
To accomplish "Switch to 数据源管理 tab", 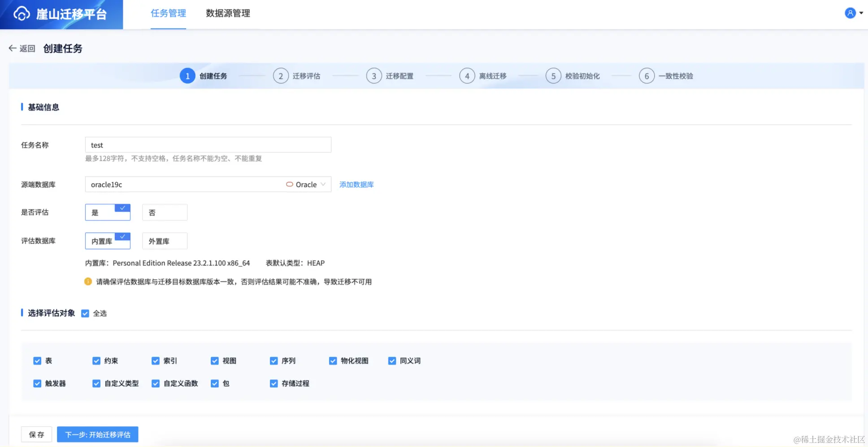I will (x=228, y=13).
